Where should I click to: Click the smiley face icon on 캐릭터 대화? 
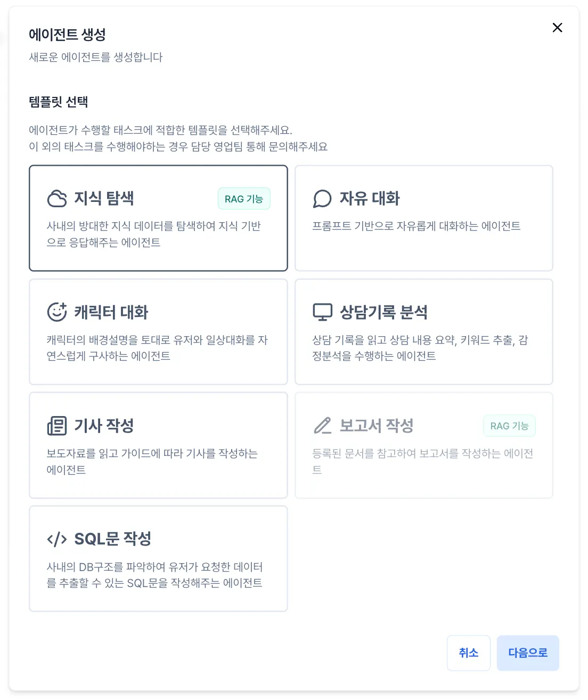point(57,312)
